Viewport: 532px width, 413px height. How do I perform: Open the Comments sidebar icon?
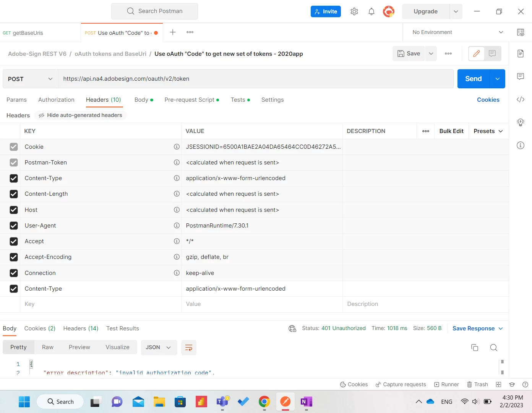click(521, 76)
